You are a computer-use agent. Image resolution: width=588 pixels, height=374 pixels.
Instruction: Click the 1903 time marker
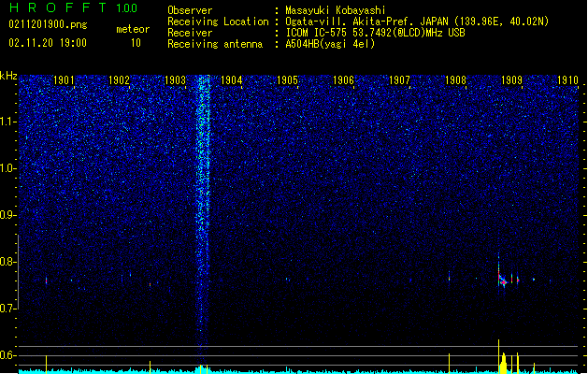(x=175, y=80)
